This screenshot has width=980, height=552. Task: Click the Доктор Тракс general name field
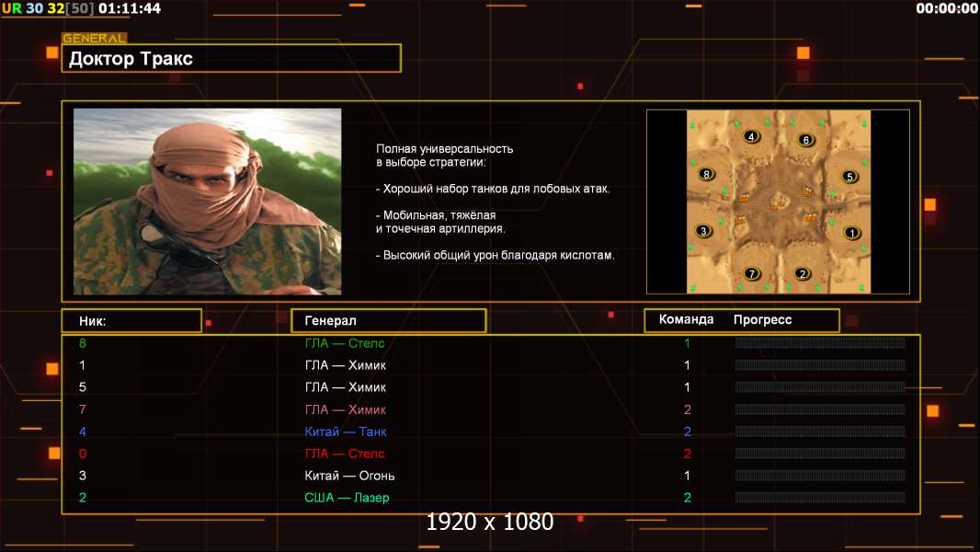tap(232, 59)
